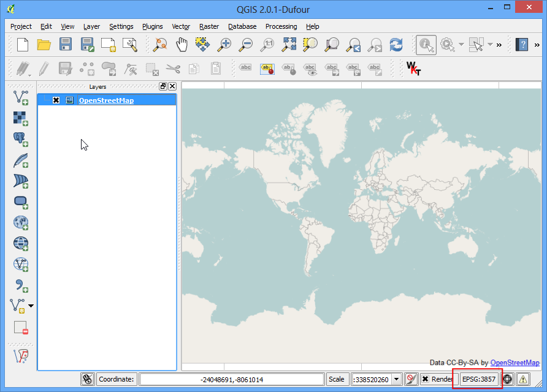Click the GRASS/topology checker bottom icon
547x392 pixels.
(21, 356)
